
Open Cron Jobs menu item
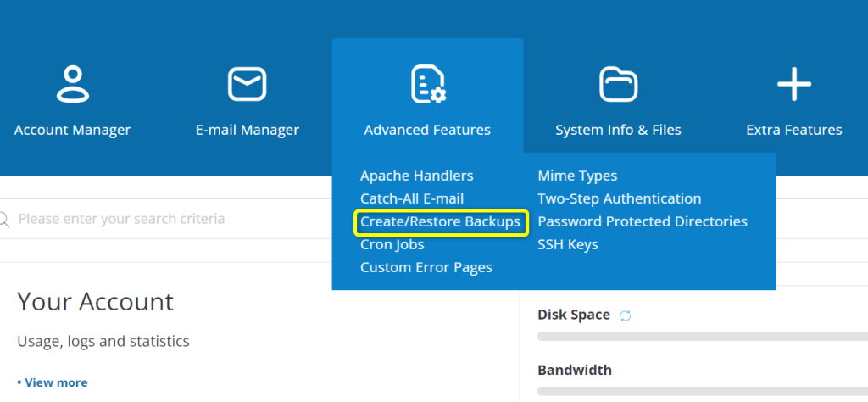click(392, 244)
